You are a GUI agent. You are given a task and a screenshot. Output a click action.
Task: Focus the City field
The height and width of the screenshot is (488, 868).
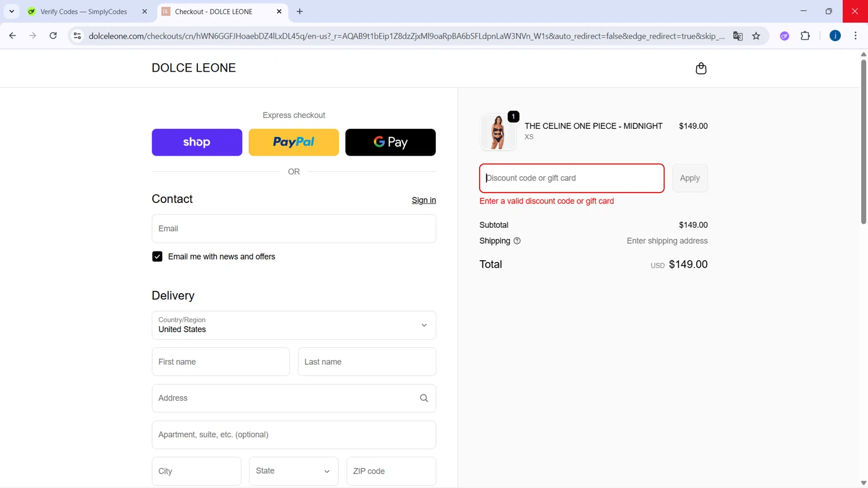coord(197,471)
